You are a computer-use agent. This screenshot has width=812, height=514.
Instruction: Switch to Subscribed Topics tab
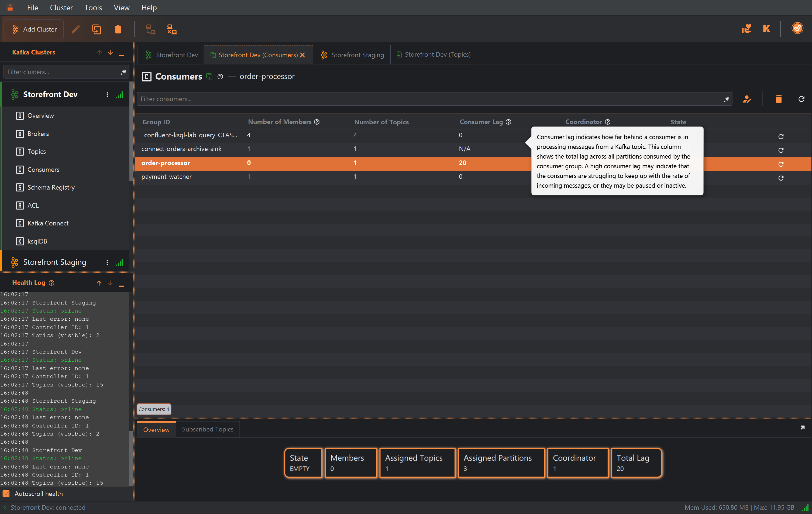208,429
